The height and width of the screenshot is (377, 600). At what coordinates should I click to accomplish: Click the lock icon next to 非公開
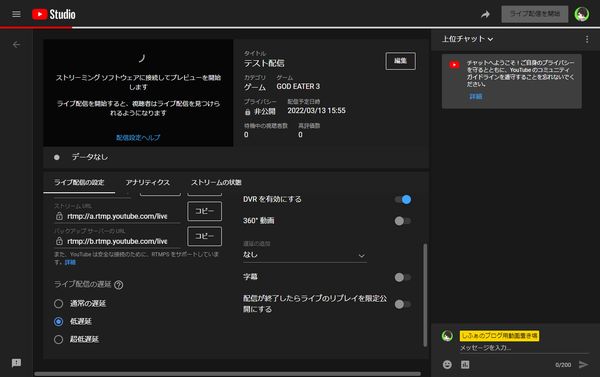click(248, 112)
